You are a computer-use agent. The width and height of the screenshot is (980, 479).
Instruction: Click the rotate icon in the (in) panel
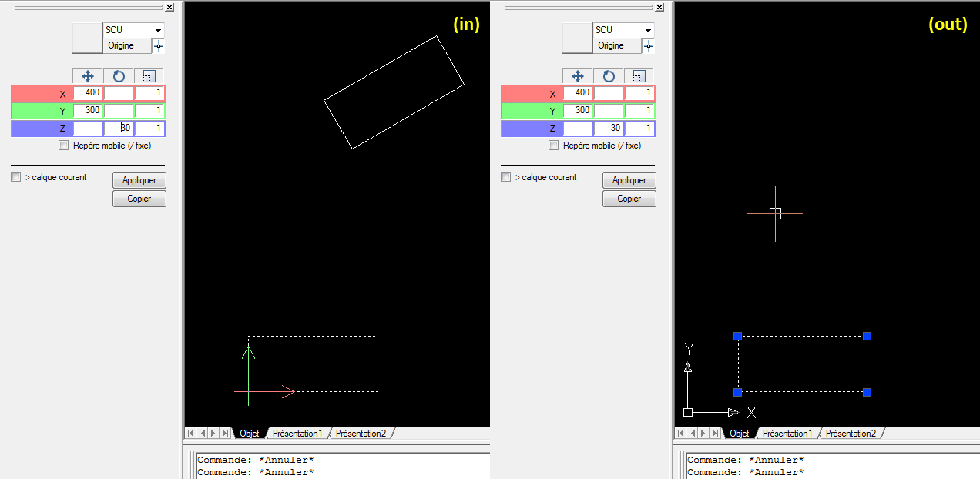119,76
